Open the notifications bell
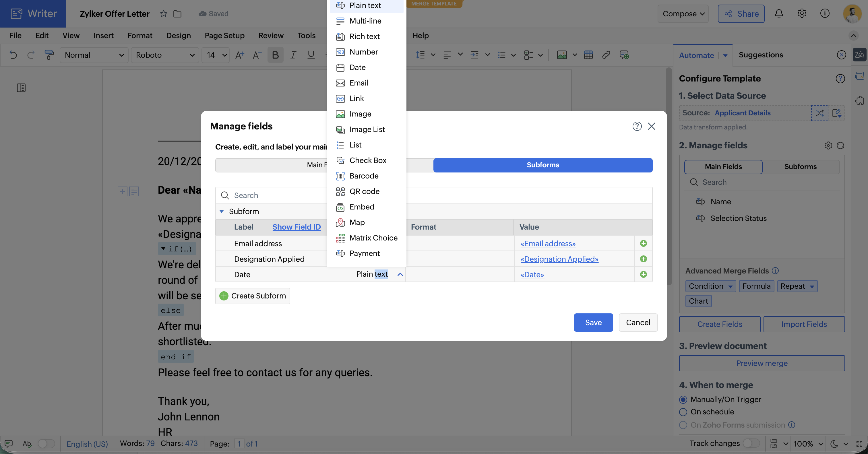 tap(779, 13)
